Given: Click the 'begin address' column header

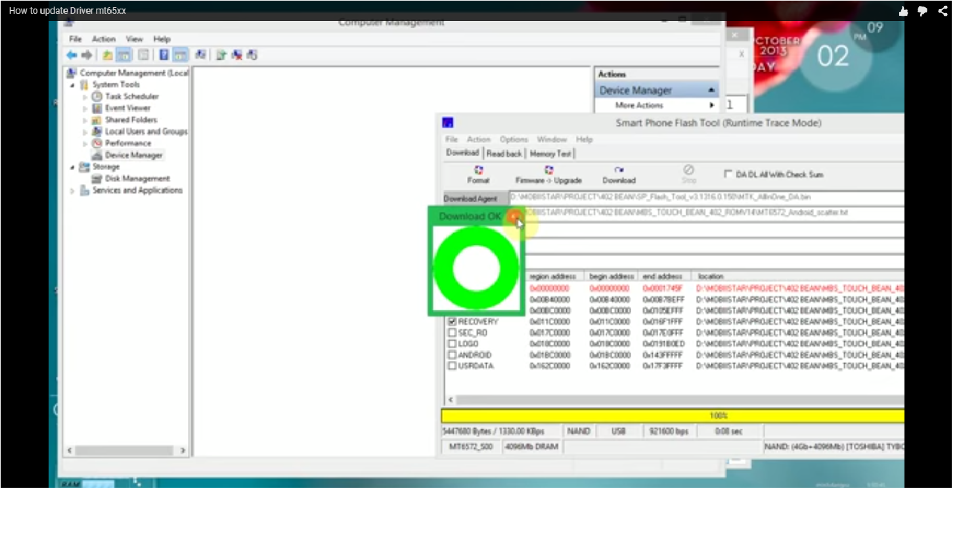Looking at the screenshot, I should point(612,276).
